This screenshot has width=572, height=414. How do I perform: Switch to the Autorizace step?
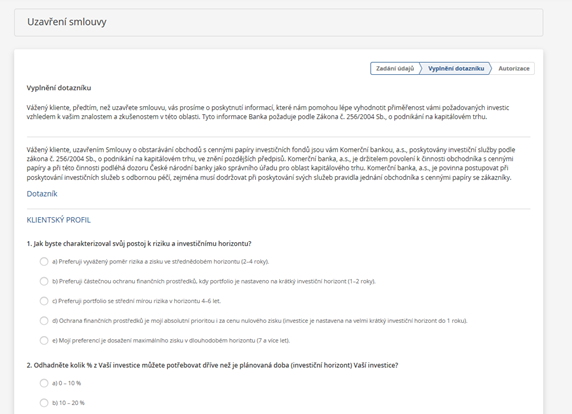pos(514,69)
